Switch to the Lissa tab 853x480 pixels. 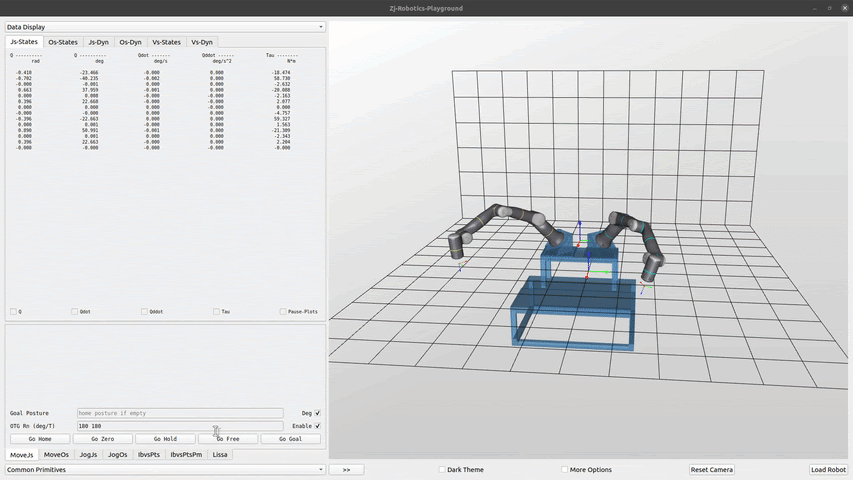tap(220, 454)
